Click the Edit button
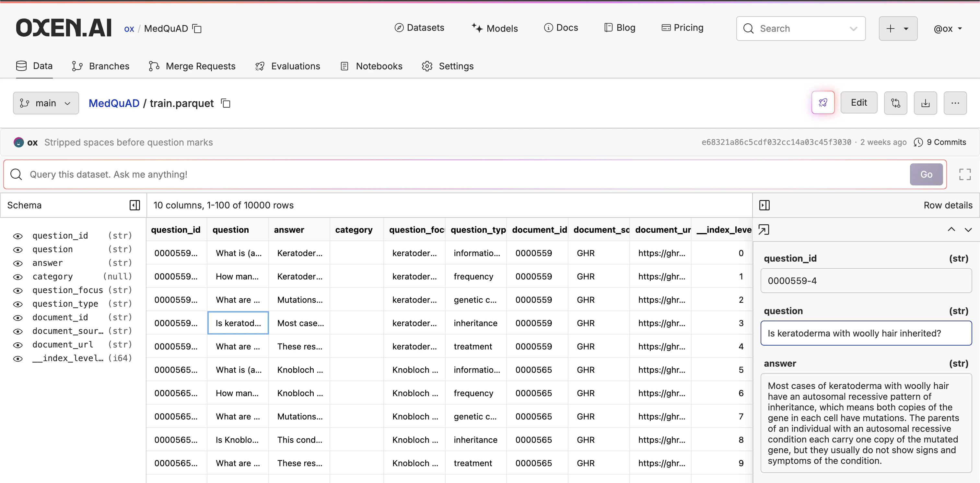Screen dimensions: 980x483 [859, 103]
